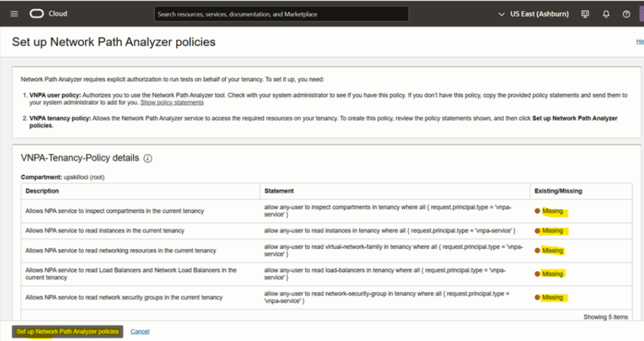Viewport: 644px width, 341px height.
Task: Click the Cancel link
Action: coord(140,332)
